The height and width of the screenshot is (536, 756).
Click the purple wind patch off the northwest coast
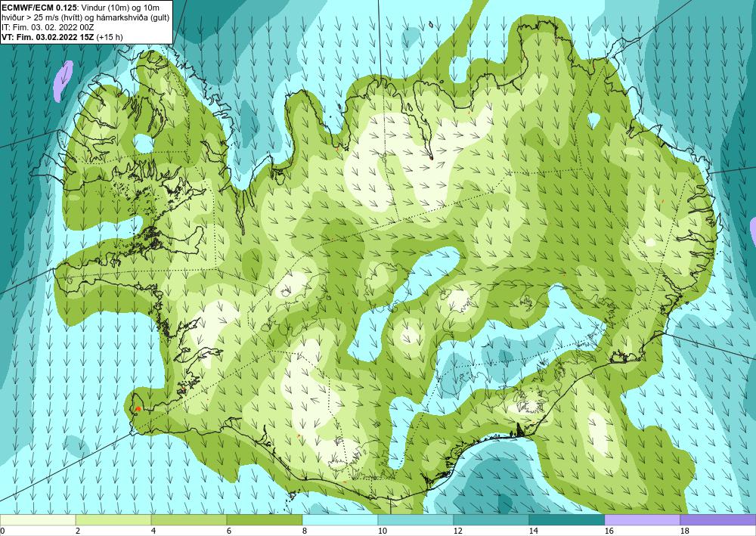click(64, 81)
